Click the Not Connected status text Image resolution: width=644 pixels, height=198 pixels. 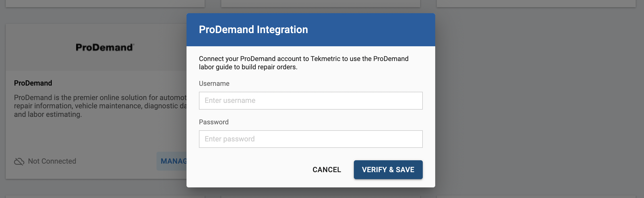click(52, 161)
